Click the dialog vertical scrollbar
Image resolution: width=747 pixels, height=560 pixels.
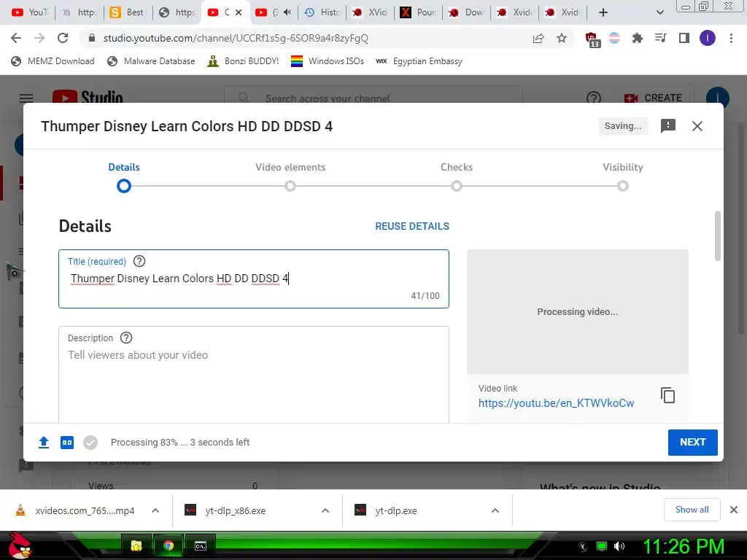click(x=718, y=236)
